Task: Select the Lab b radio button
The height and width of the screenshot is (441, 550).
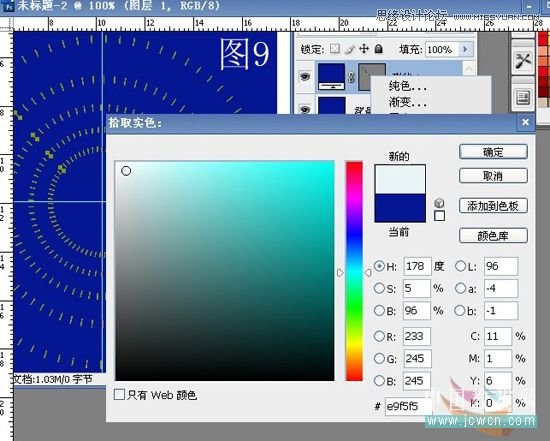Action: click(460, 310)
